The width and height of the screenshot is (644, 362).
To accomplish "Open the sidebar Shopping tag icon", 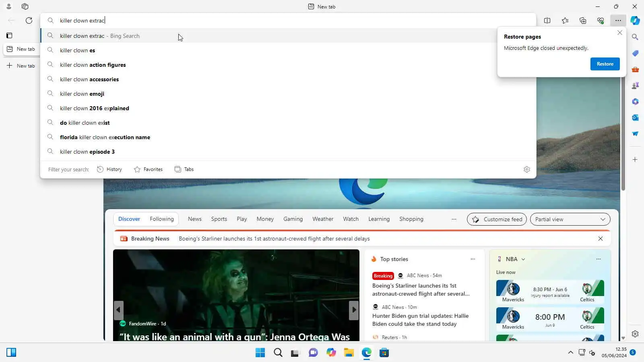I will tap(635, 53).
